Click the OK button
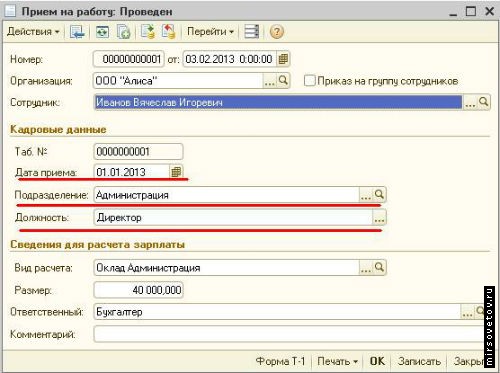Viewport: 500px width, 373px height. (x=377, y=361)
